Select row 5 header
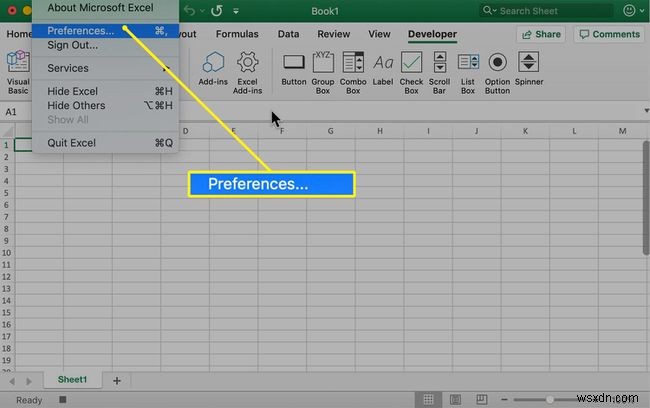This screenshot has width=650, height=408. [7, 193]
